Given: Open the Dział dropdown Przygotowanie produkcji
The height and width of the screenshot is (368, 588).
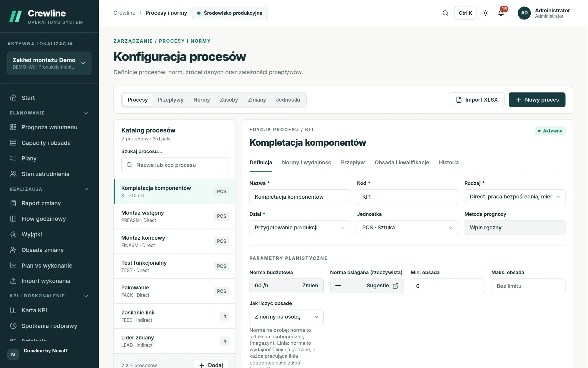Looking at the screenshot, I should point(300,228).
